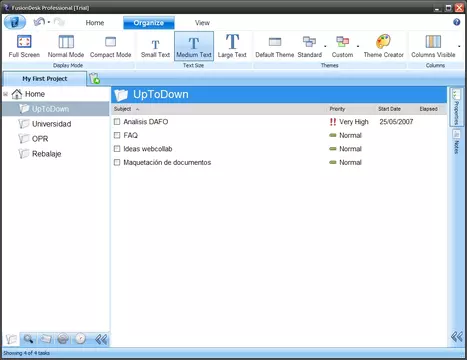Check the Analisis DAFO task checkbox
This screenshot has height=360, width=467.
tap(117, 122)
